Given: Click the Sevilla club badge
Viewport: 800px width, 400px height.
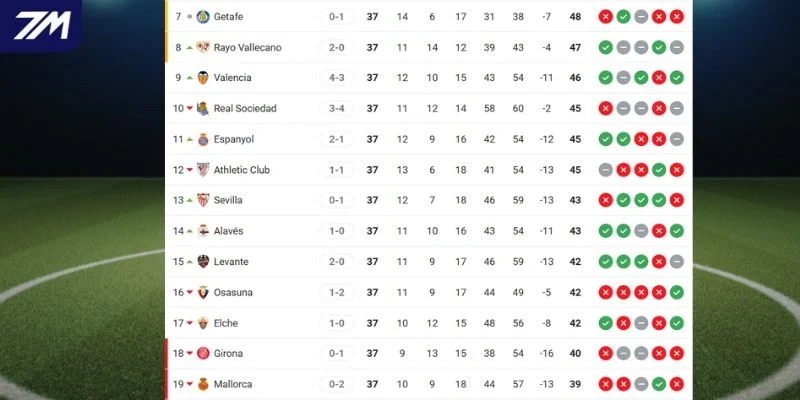Looking at the screenshot, I should tap(203, 200).
